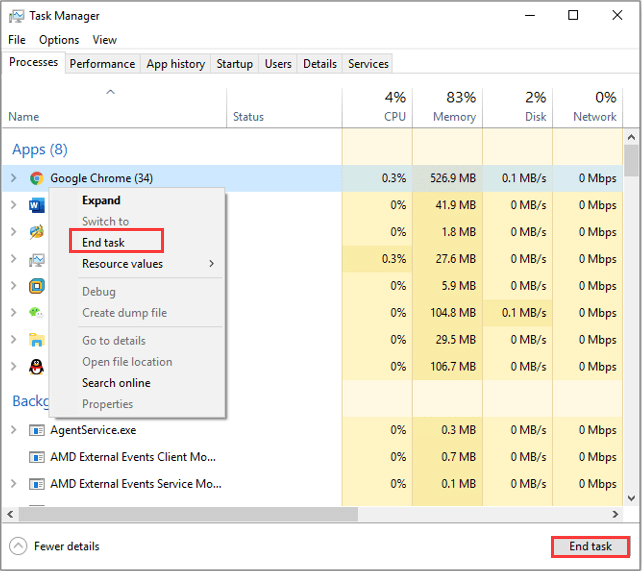The height and width of the screenshot is (571, 642).
Task: Click the WeChat app icon
Action: pos(36,313)
